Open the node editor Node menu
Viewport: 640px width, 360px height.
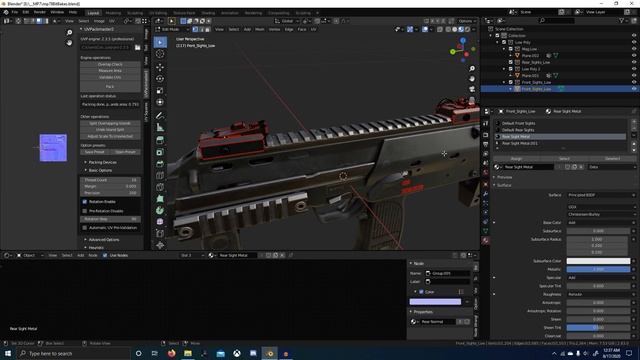click(93, 256)
